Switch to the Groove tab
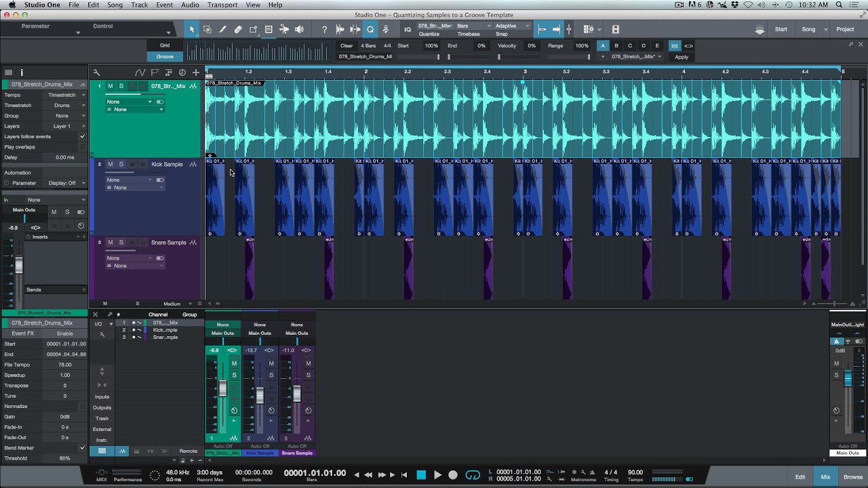Screen dimensions: 868x488 click(165, 56)
